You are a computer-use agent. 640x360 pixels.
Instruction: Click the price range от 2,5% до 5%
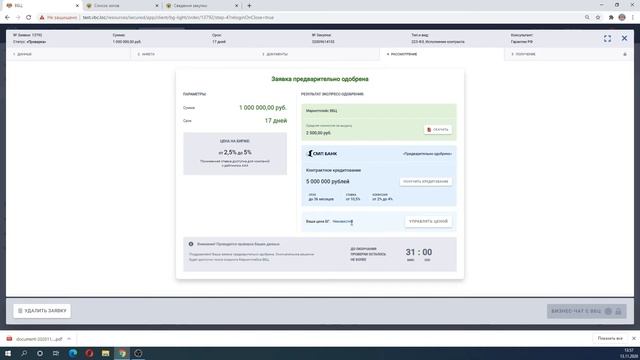(x=235, y=152)
